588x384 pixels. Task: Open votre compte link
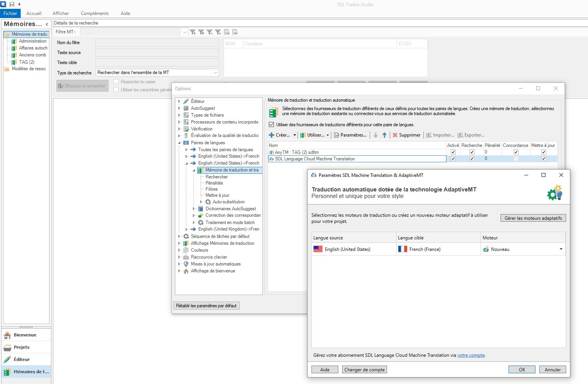point(471,355)
